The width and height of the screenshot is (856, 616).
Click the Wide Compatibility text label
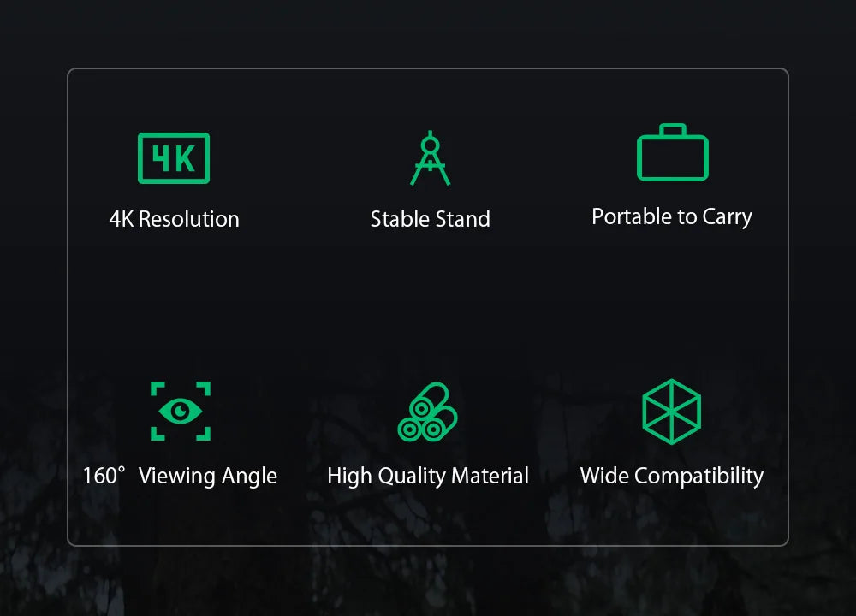coord(671,477)
